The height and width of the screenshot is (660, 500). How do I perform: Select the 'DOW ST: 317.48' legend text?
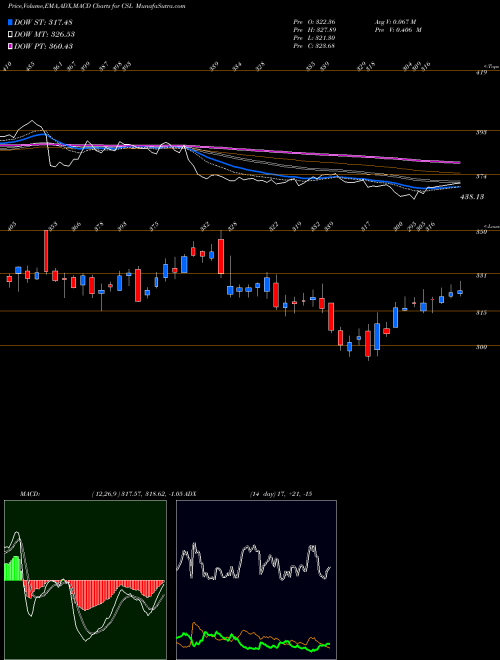[44, 22]
